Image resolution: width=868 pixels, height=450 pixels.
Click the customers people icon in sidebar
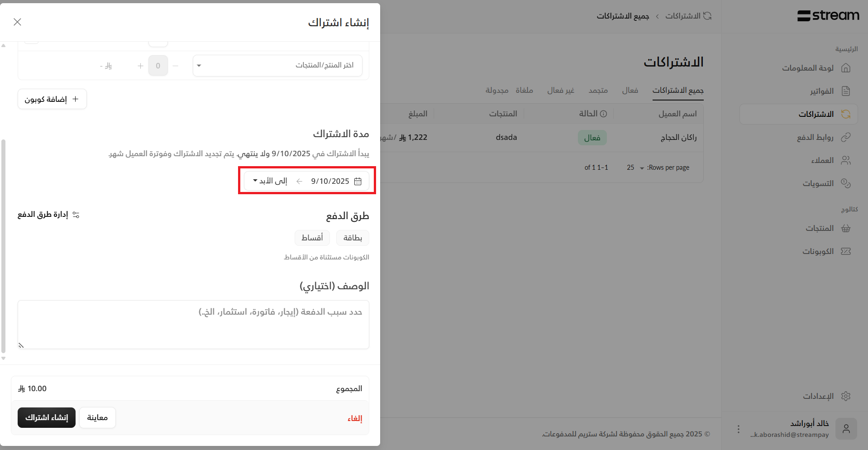click(845, 160)
